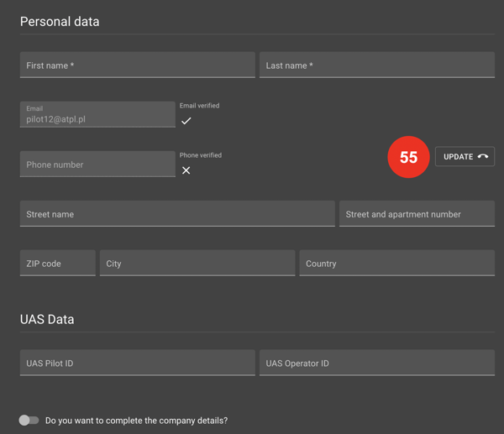504x434 pixels.
Task: Click the email verified checkmark icon
Action: click(186, 121)
